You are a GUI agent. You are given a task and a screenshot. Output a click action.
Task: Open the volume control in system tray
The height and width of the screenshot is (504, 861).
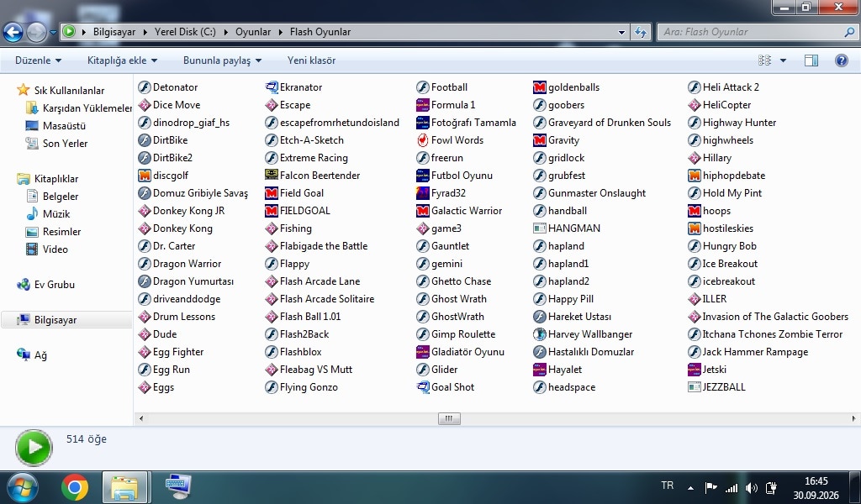point(751,487)
